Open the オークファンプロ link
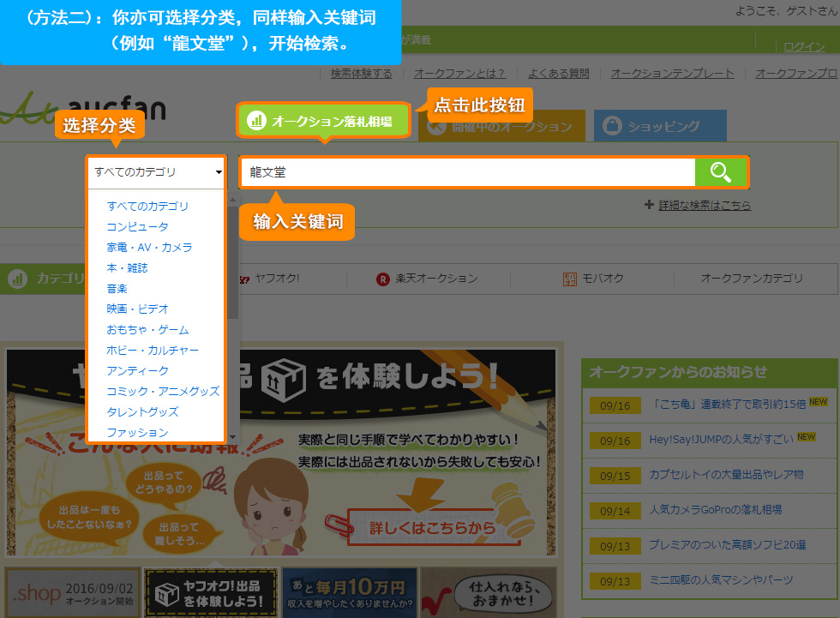Screen dimensions: 840x618 [x=797, y=74]
